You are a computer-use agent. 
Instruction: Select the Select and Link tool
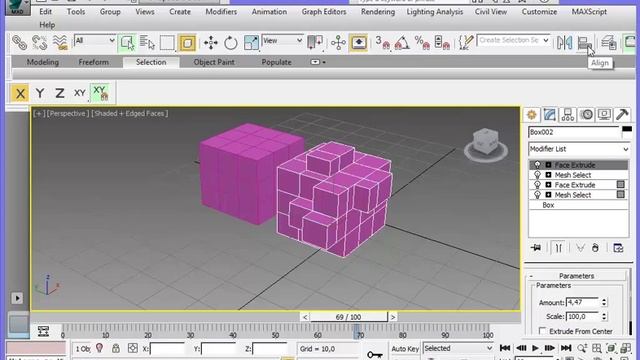click(x=19, y=42)
